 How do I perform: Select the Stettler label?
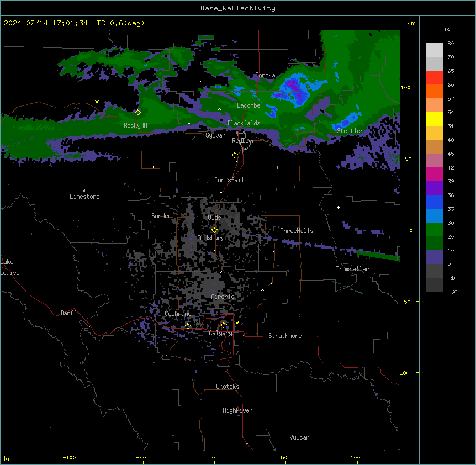pos(350,131)
